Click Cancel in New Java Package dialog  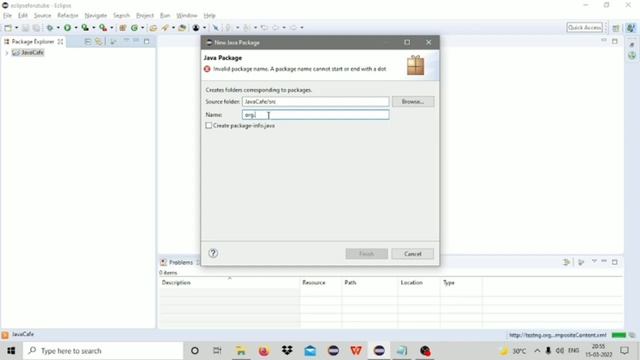point(413,253)
